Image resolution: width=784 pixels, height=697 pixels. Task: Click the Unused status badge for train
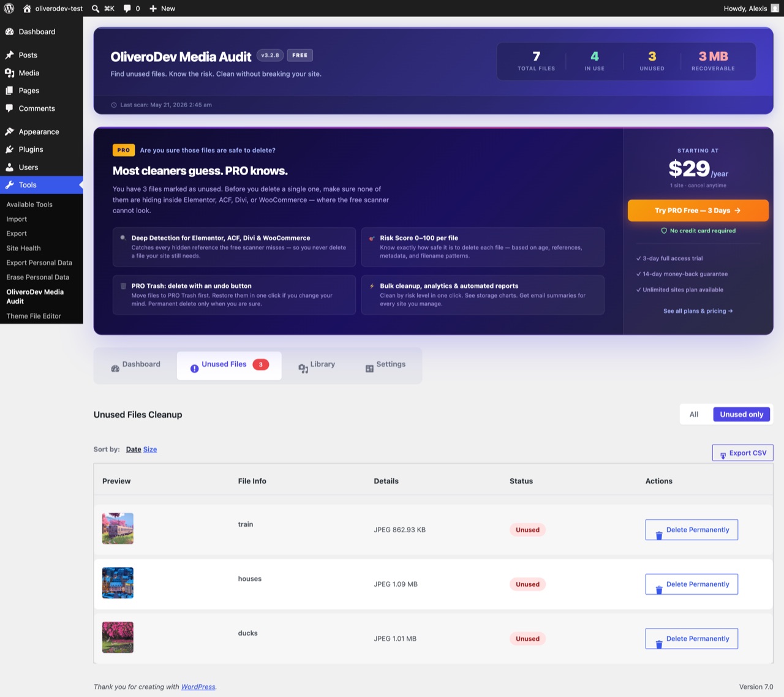pos(527,530)
